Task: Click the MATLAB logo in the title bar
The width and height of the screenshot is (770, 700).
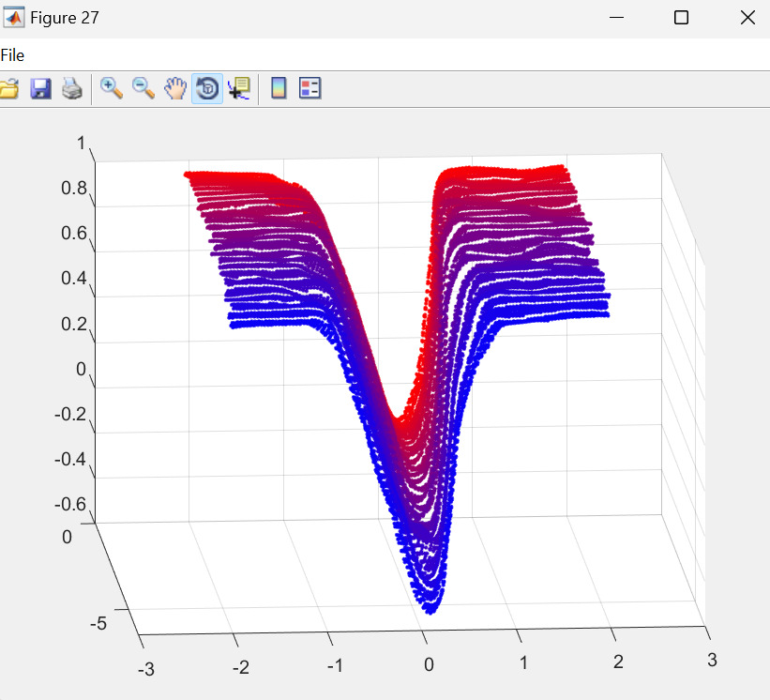Action: (x=14, y=18)
